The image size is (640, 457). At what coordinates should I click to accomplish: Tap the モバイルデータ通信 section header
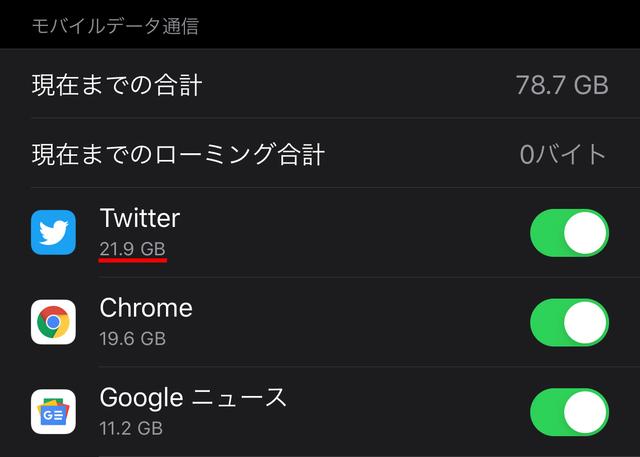click(x=116, y=26)
